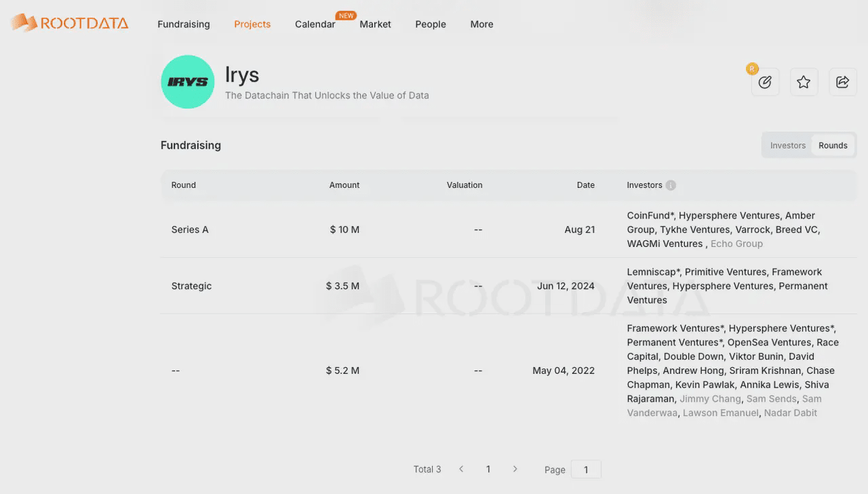Favorite Irys with the star icon
Viewport: 868px width, 494px height.
point(804,82)
